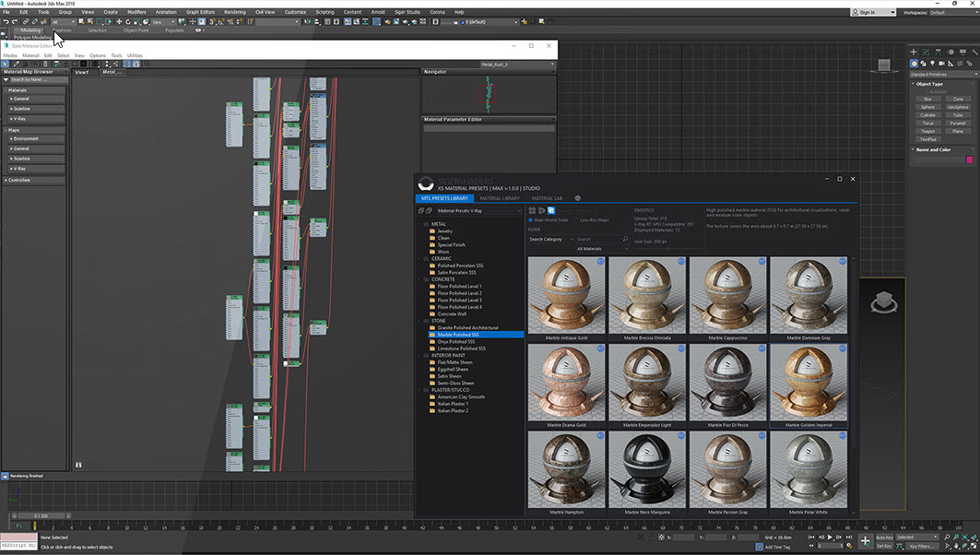Click the Teapot primitive button
The width and height of the screenshot is (980, 555).
927,131
